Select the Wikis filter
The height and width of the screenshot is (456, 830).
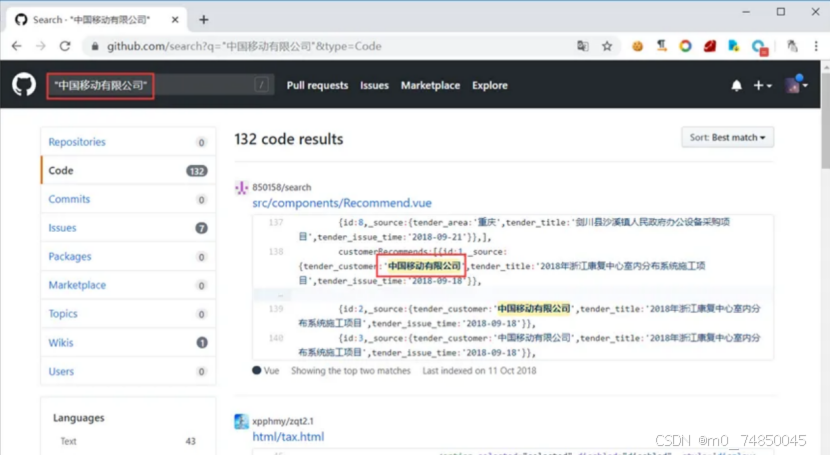(128, 343)
